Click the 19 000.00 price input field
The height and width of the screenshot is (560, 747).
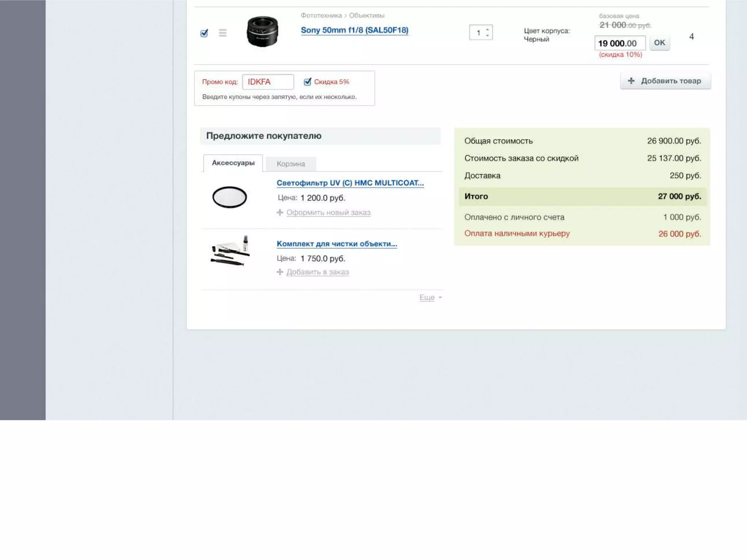[x=619, y=43]
